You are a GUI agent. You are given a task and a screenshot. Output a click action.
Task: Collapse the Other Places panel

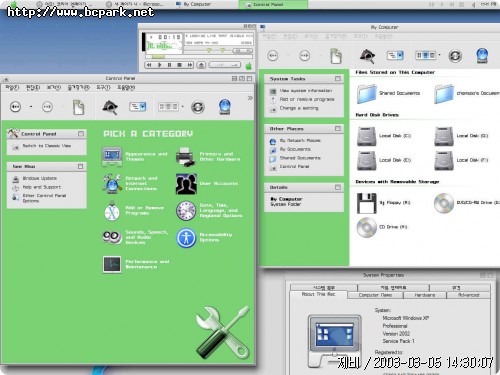click(x=338, y=128)
